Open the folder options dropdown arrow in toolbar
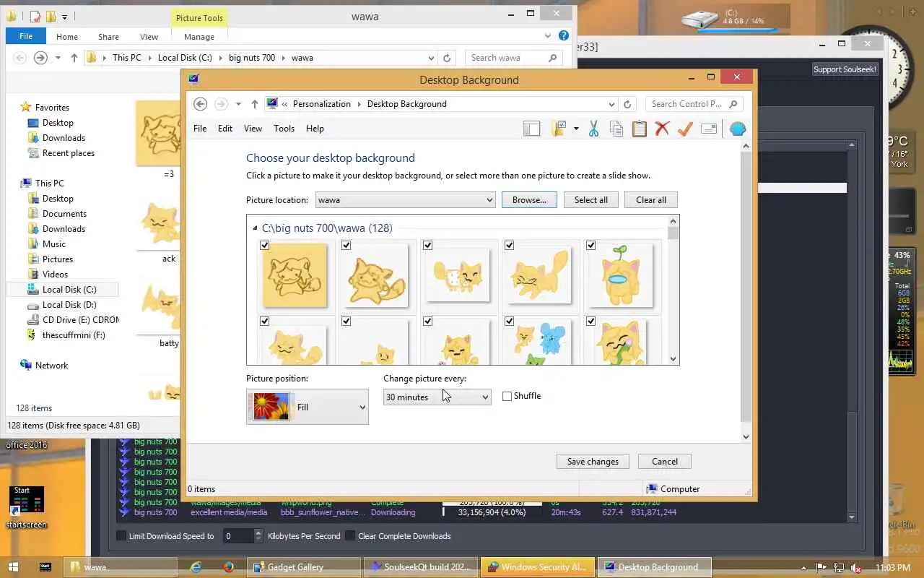 click(576, 129)
